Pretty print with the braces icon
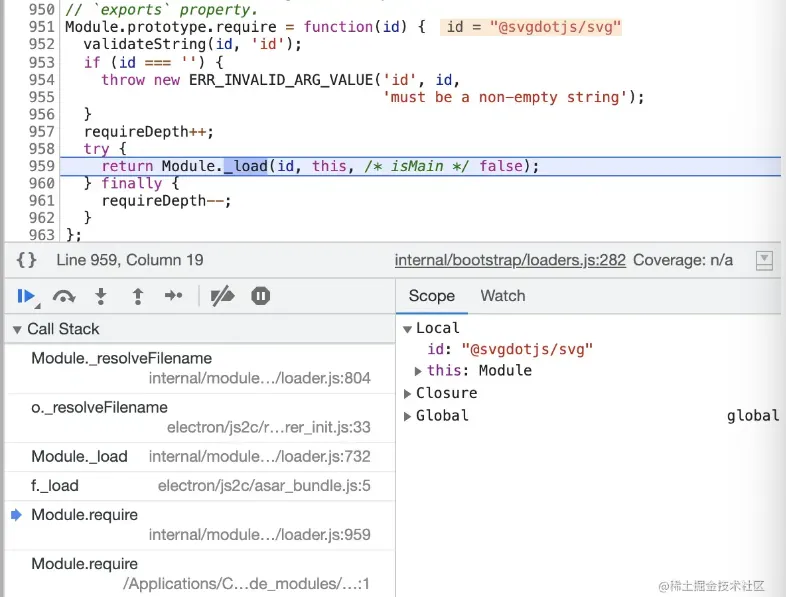 27,260
